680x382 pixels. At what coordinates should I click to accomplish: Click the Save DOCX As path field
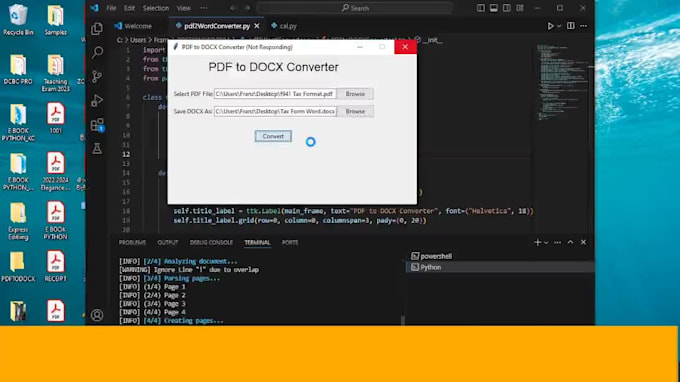click(275, 111)
